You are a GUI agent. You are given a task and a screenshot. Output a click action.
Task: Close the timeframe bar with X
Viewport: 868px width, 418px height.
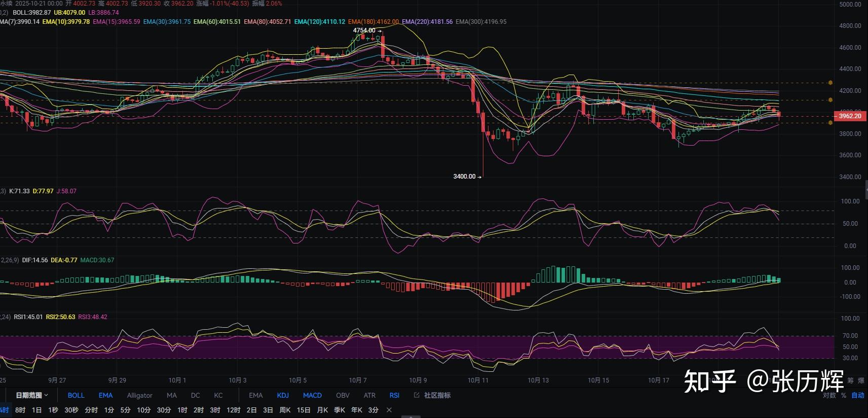click(x=389, y=410)
